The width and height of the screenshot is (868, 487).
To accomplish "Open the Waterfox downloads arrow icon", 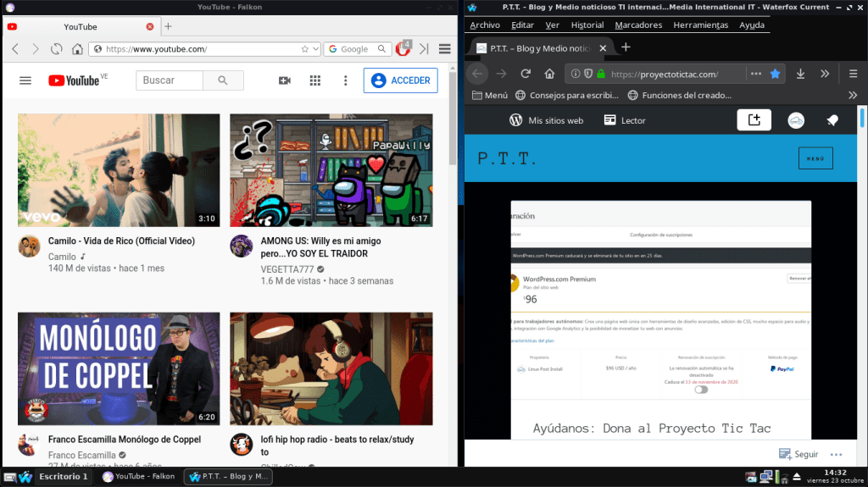I will click(800, 74).
